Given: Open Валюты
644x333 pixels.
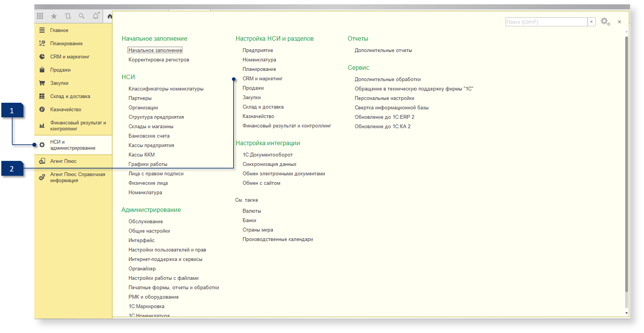Looking at the screenshot, I should [x=252, y=211].
